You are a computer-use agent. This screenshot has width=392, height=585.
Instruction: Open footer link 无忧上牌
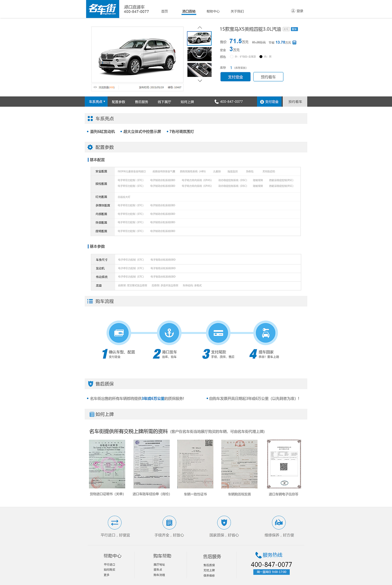point(209,570)
